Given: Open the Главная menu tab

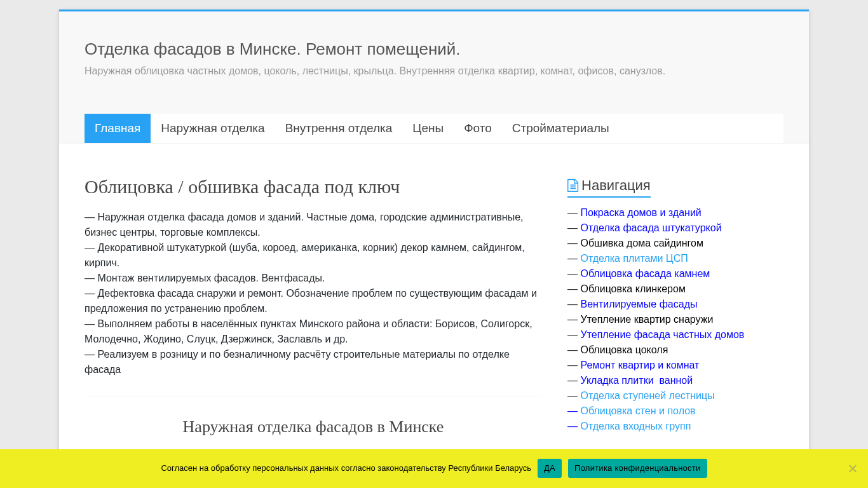Looking at the screenshot, I should coord(118,128).
